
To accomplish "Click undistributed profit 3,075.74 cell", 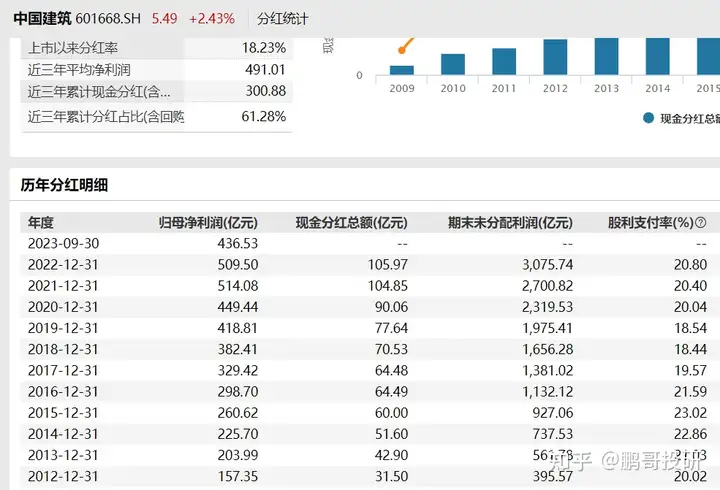I will (548, 265).
